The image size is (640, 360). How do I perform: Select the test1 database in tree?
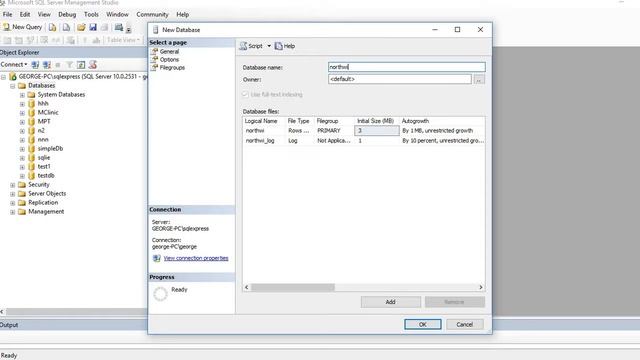pyautogui.click(x=44, y=167)
